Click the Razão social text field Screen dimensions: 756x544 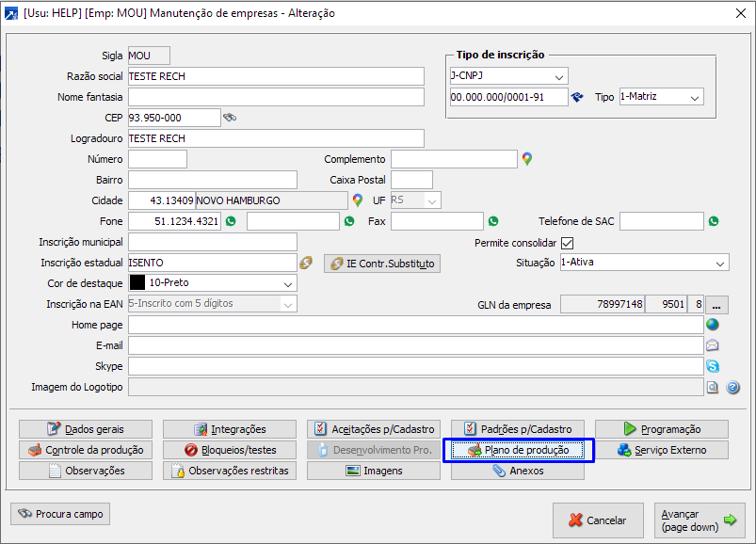coord(276,76)
